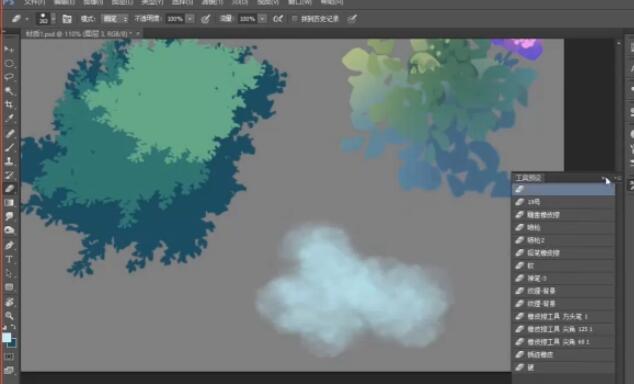Select the highlighted blank eraser preset
This screenshot has height=384, width=634.
click(564, 189)
